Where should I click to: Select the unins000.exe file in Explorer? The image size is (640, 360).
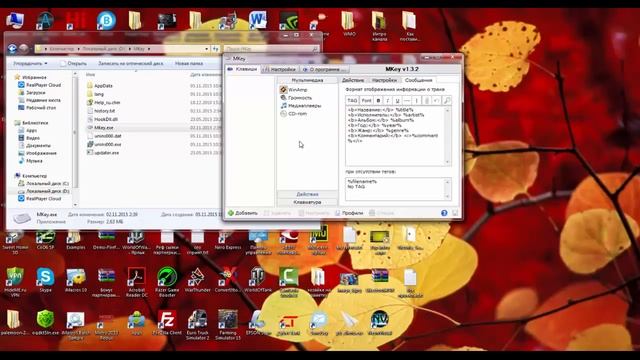pos(104,144)
